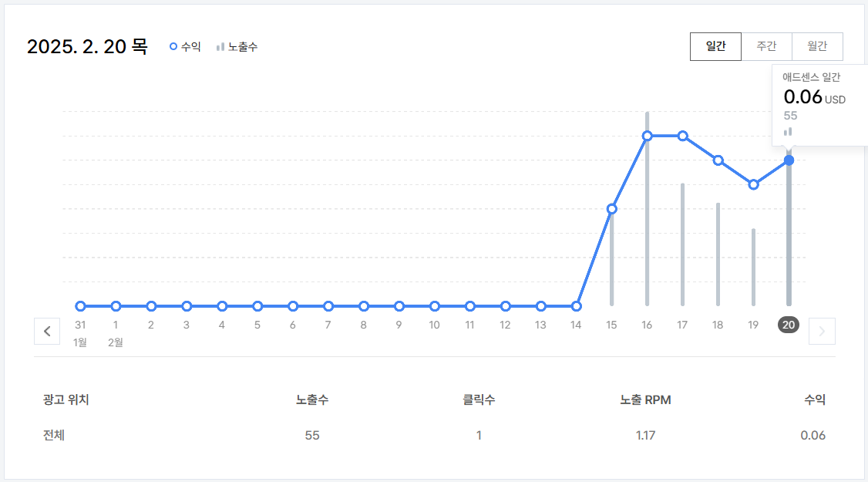Click the date label 5 on axis
This screenshot has width=868, height=482.
point(257,325)
